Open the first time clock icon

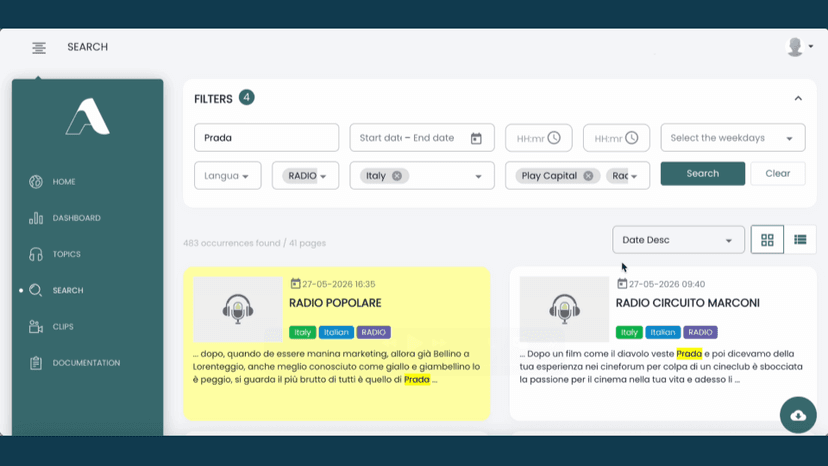[554, 138]
